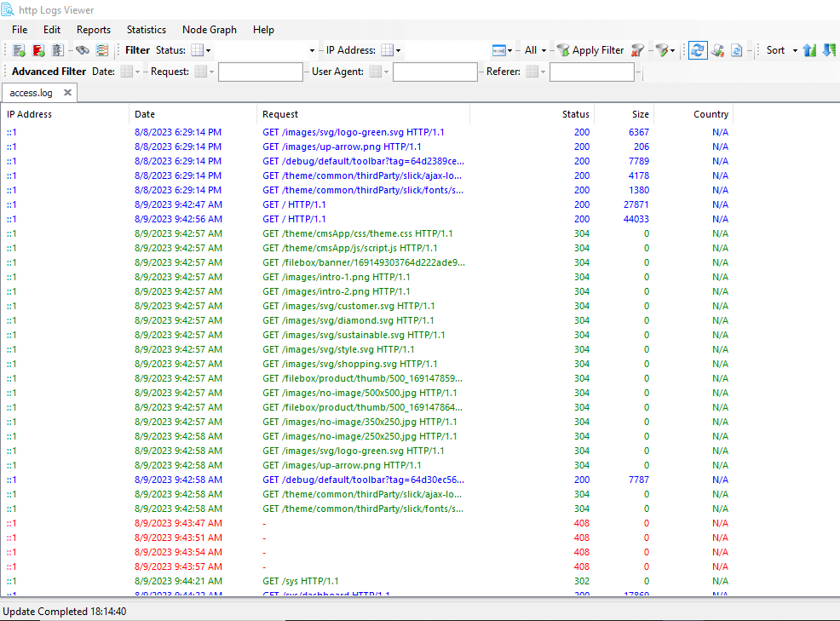Focus the Referer filter text field
The image size is (840, 621).
tap(592, 72)
